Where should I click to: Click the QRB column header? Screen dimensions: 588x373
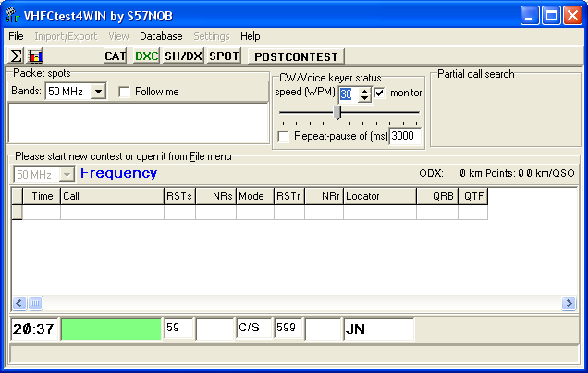pos(437,196)
